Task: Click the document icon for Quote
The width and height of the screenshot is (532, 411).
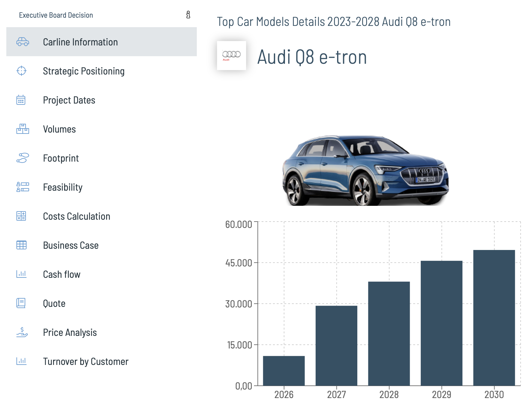Action: 21,303
